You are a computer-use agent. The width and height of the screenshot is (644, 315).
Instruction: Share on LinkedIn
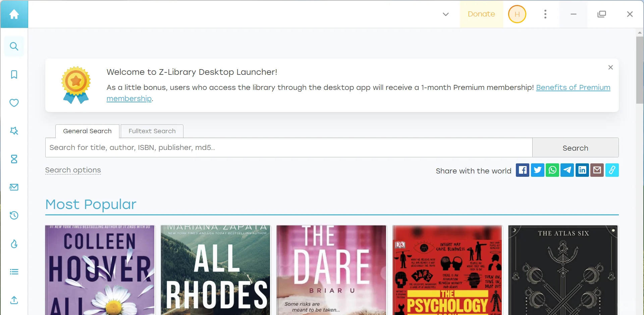(582, 170)
